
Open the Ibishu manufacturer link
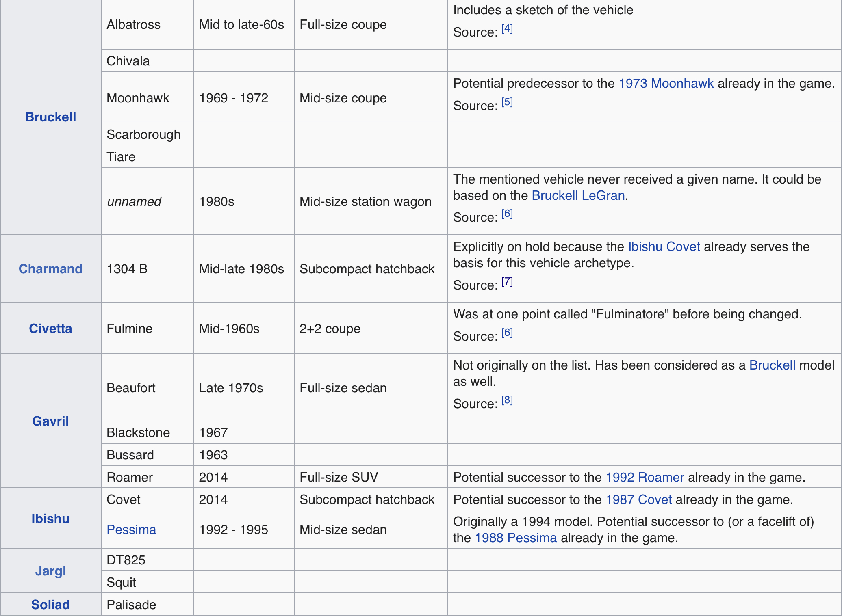coord(50,519)
